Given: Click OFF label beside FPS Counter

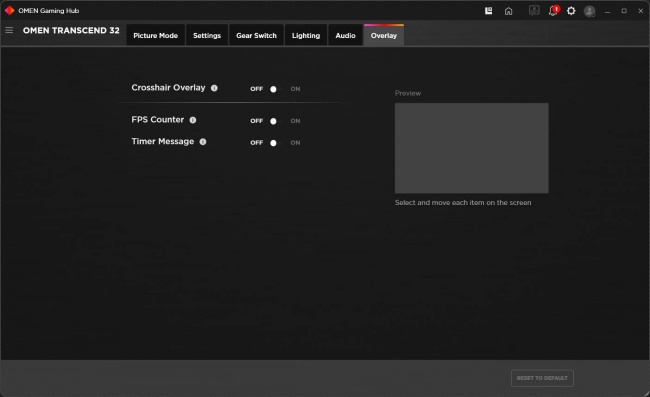Looking at the screenshot, I should point(257,121).
